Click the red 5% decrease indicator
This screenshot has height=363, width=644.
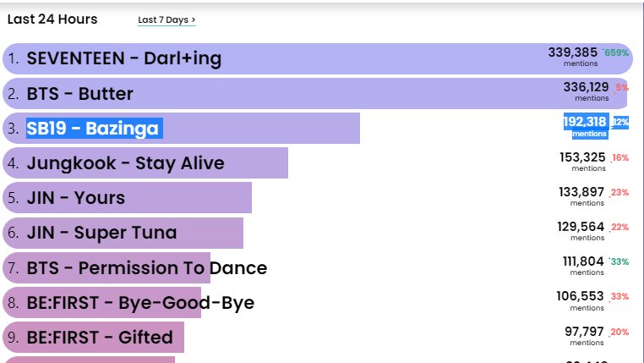tap(621, 87)
